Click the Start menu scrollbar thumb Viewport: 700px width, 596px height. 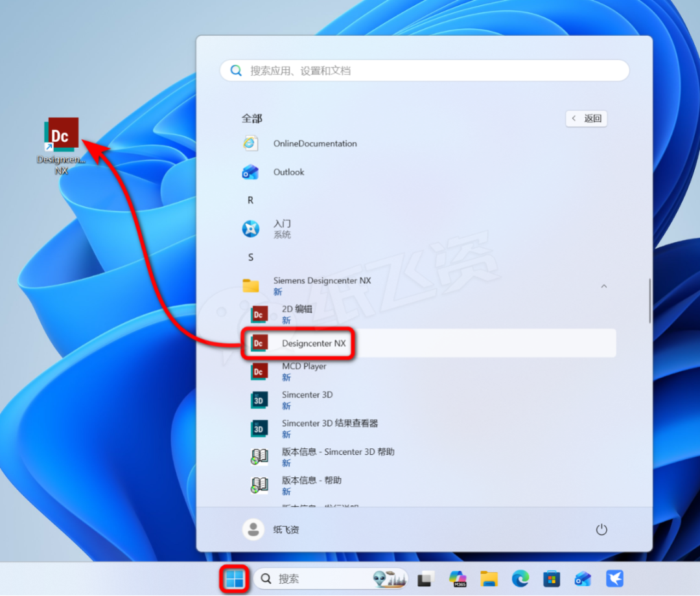[649, 301]
